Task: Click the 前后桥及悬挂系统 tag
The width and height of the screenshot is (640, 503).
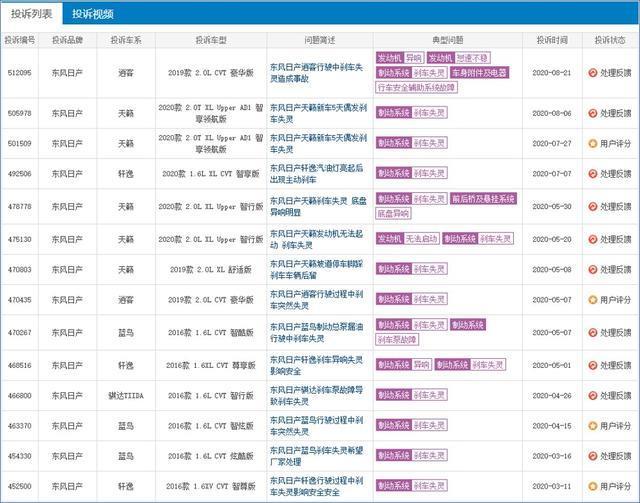Action: click(483, 199)
